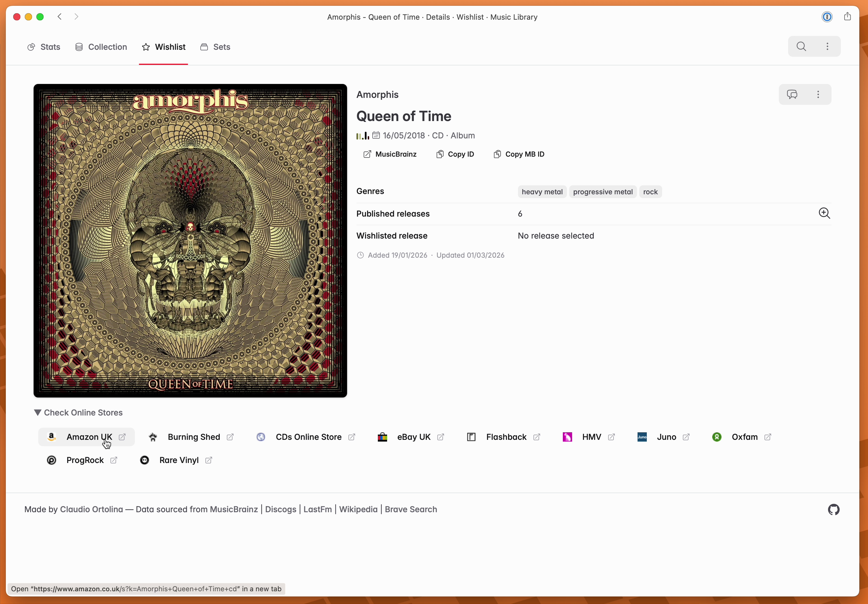The height and width of the screenshot is (604, 868).
Task: Click the rating bars icon before date
Action: click(x=362, y=135)
